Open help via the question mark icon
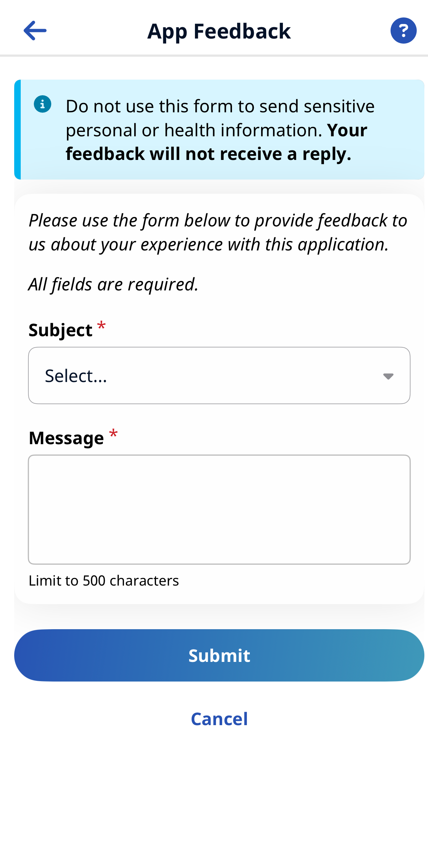Image resolution: width=428 pixels, height=868 pixels. (403, 31)
